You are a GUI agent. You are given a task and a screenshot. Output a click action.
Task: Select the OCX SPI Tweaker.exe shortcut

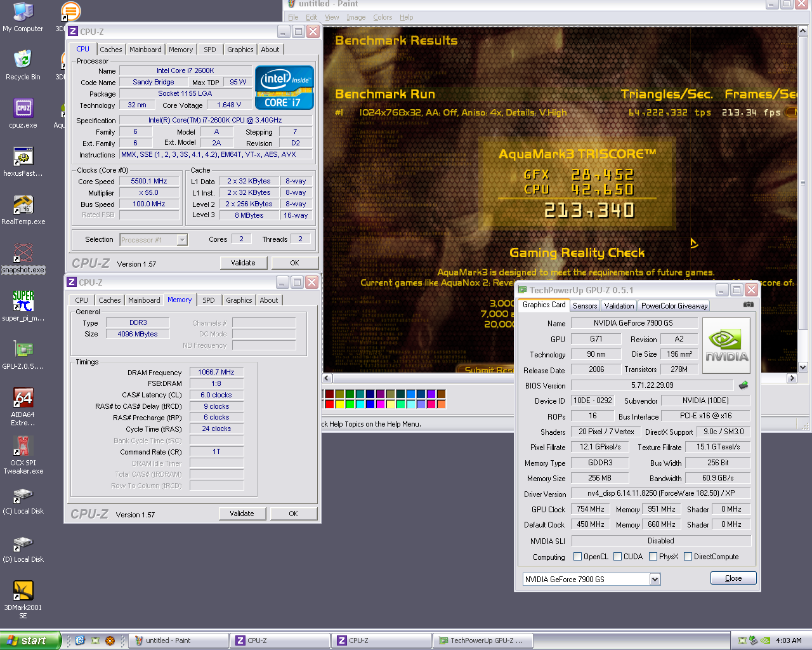(23, 455)
